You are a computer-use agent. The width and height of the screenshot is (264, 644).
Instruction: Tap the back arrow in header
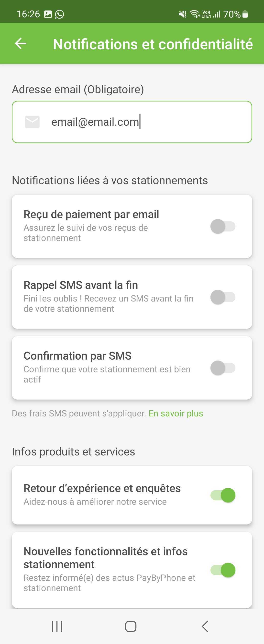21,43
